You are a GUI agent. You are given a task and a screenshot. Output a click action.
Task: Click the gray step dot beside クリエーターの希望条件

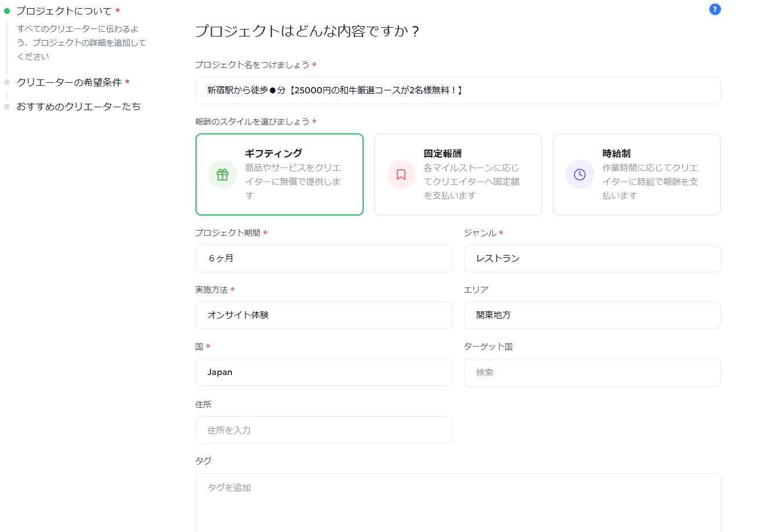tap(7, 82)
